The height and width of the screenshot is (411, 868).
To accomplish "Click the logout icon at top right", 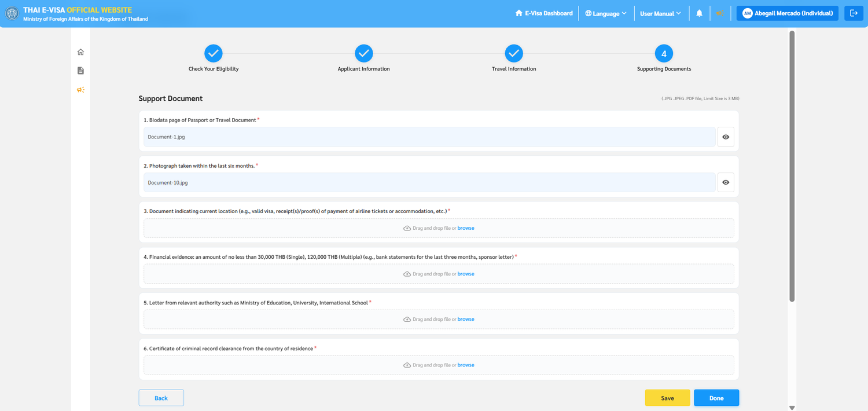I will point(854,13).
